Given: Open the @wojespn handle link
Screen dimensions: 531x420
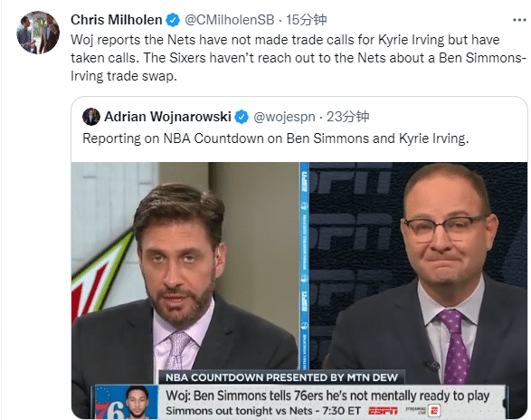Looking at the screenshot, I should (x=284, y=117).
